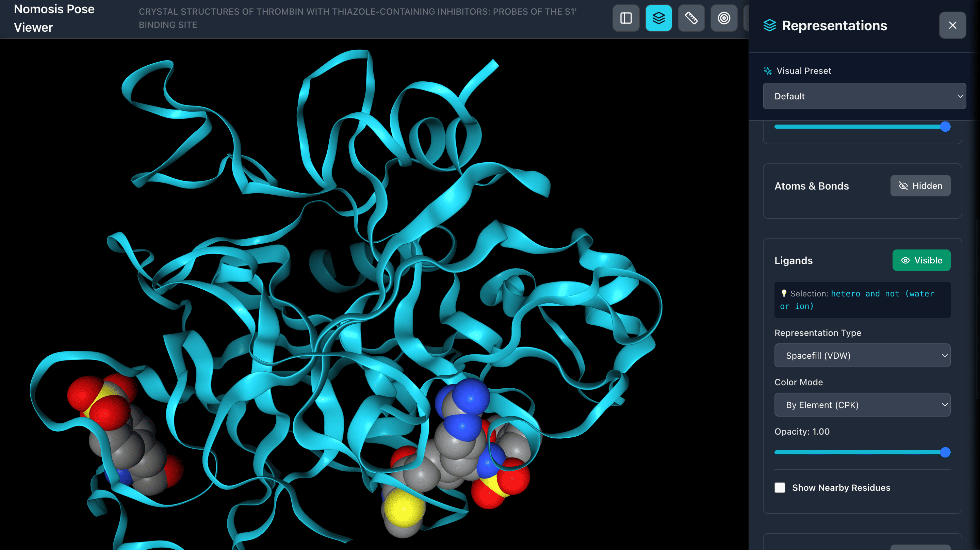
Task: Open the ruler measurement tool
Action: 691,18
